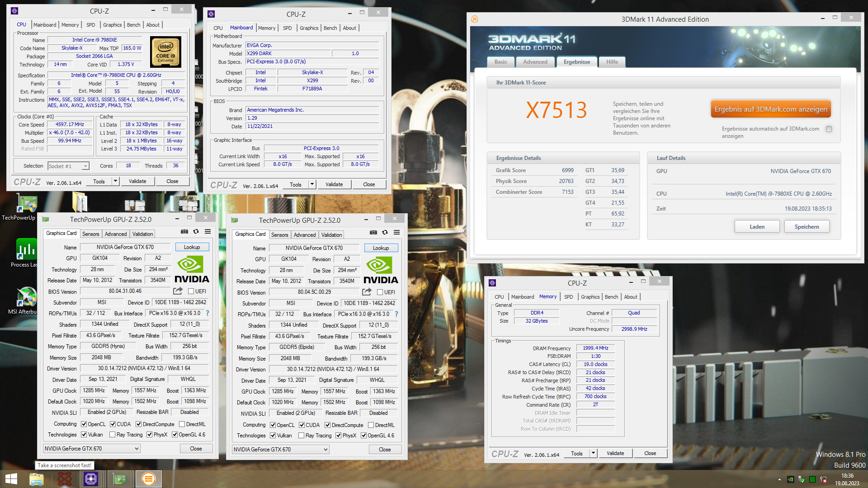
Task: Click camera screenshot icon in left GPU-Z window
Action: coord(184,232)
